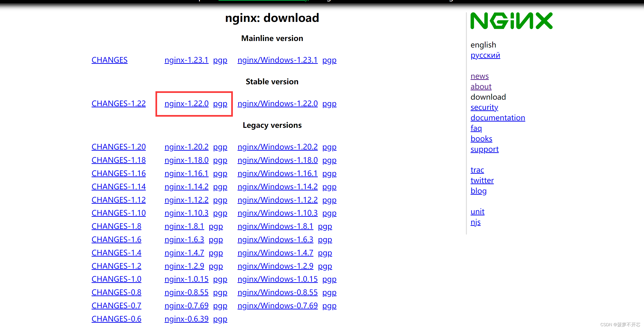Open CHANGES-1.12 link
The height and width of the screenshot is (329, 644).
pos(118,200)
